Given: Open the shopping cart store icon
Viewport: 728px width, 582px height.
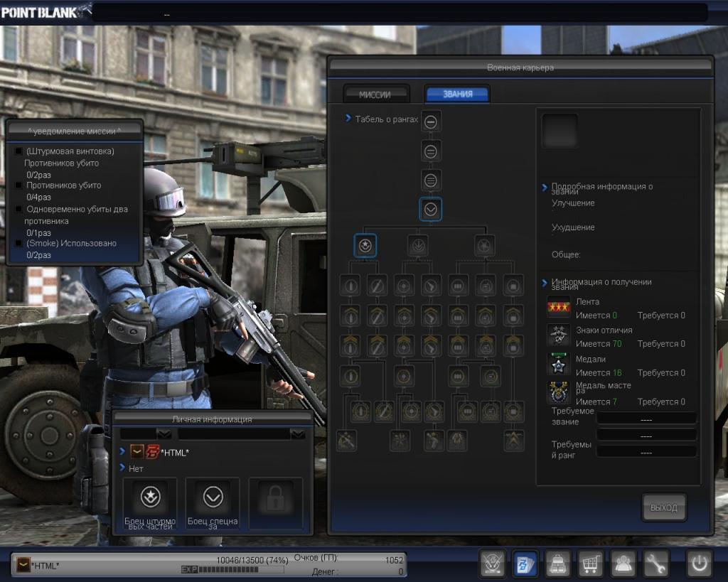Looking at the screenshot, I should click(590, 564).
